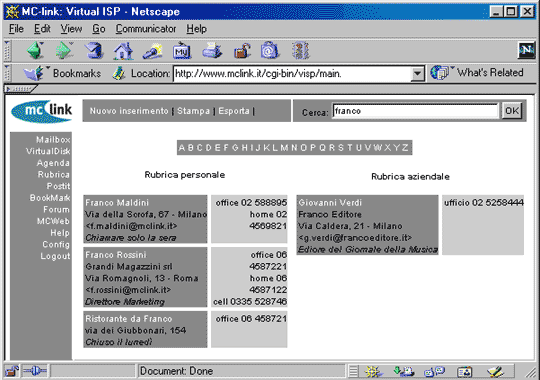Image resolution: width=540 pixels, height=380 pixels.
Task: Filter contacts by letter Z
Action: point(405,148)
